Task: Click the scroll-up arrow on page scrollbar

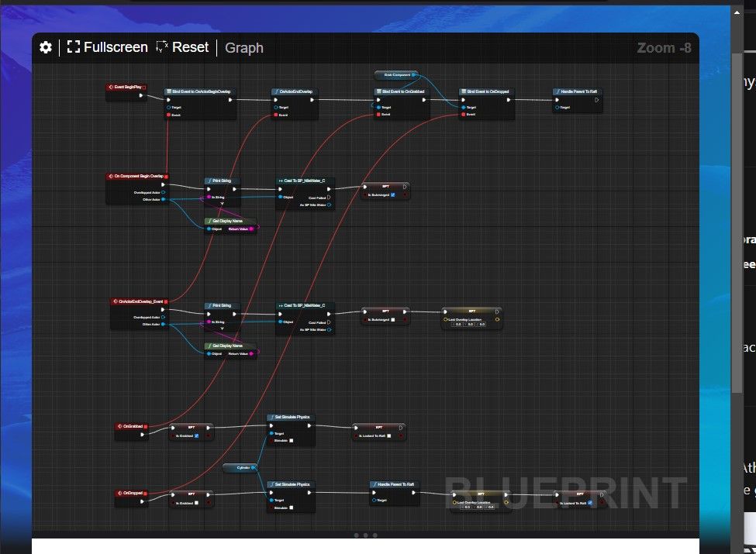Action: click(x=737, y=12)
